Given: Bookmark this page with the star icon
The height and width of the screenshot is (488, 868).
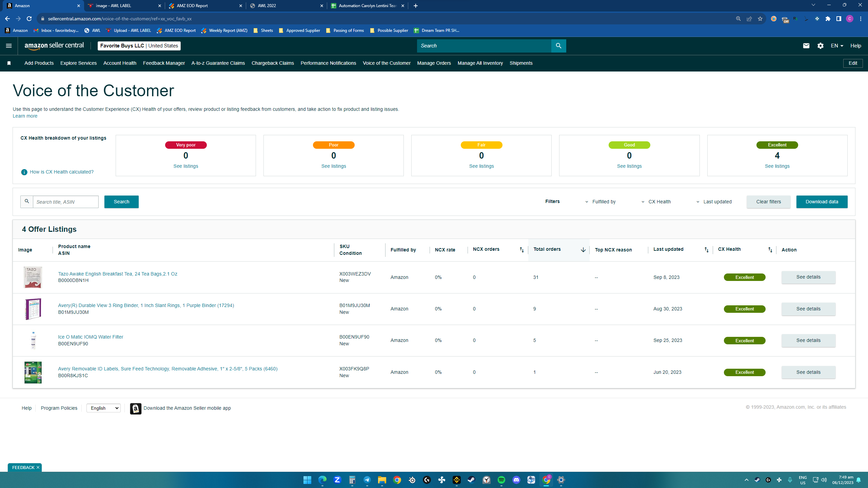Looking at the screenshot, I should pyautogui.click(x=760, y=19).
